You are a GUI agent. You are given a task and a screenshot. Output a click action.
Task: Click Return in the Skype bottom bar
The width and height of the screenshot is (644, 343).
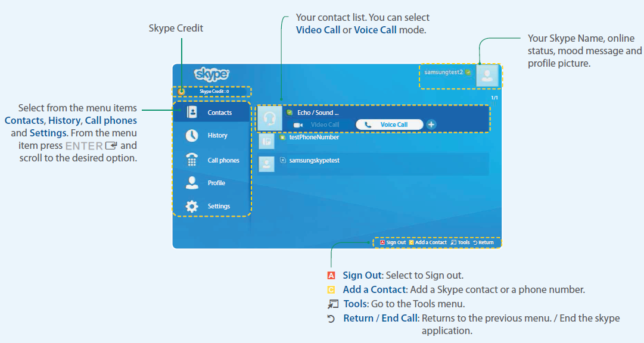(483, 242)
